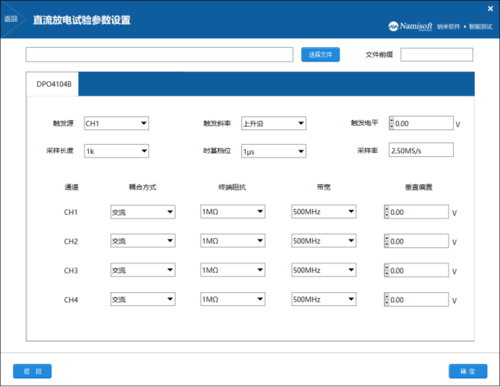Click the title 直流放电试验参数设置

pos(82,20)
